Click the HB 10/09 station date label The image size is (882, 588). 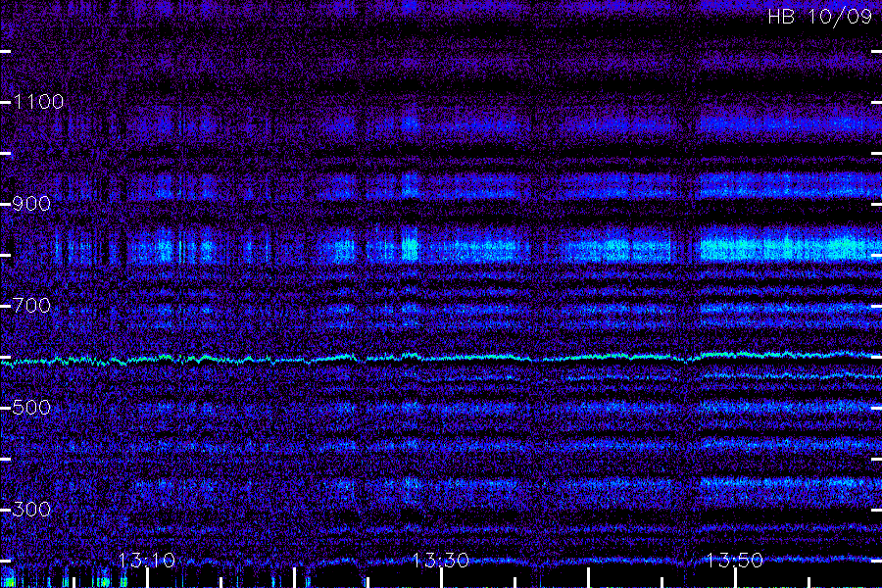(x=819, y=17)
